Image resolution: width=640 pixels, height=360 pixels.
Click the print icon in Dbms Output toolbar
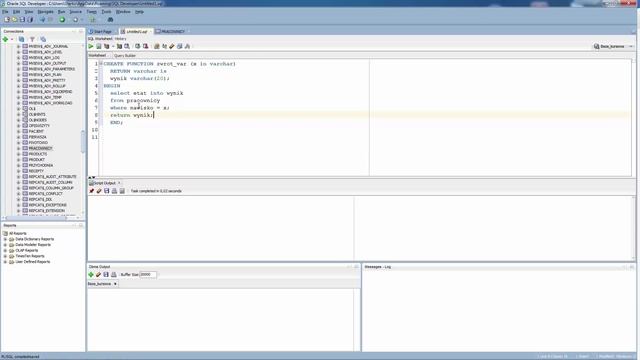click(114, 275)
